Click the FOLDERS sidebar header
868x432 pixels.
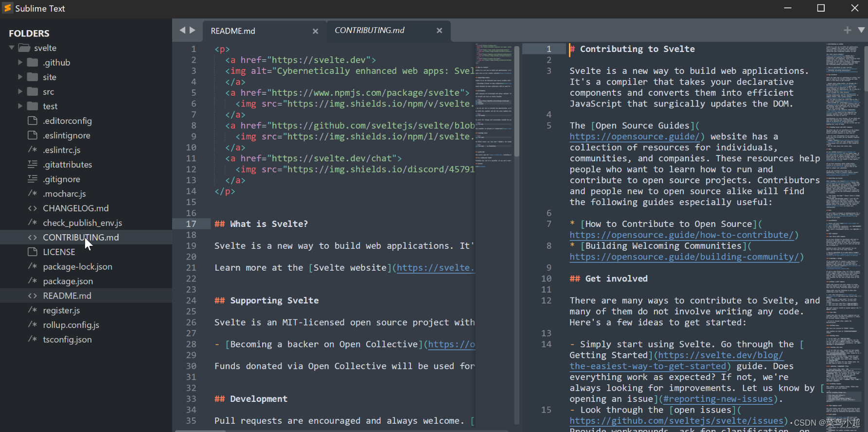pos(29,33)
